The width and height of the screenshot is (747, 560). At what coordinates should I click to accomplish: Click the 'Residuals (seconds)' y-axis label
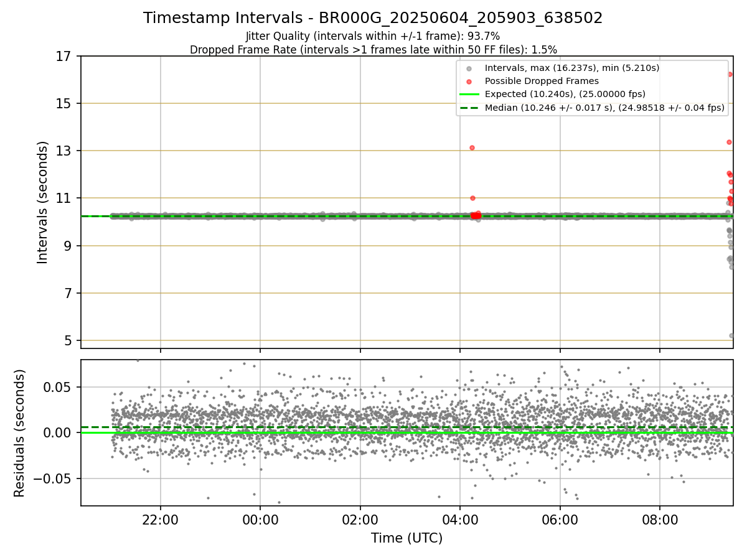pos(20,433)
